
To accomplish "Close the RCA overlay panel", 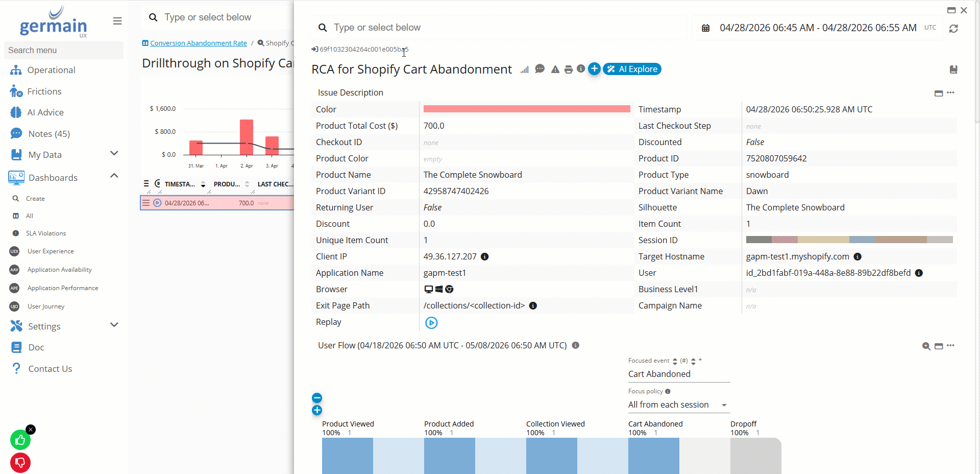I will [964, 10].
